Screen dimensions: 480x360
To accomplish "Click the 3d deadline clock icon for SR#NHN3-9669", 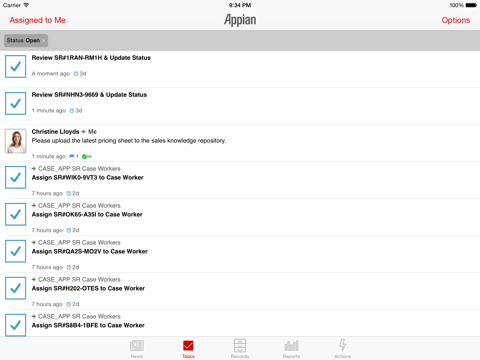I will point(72,111).
